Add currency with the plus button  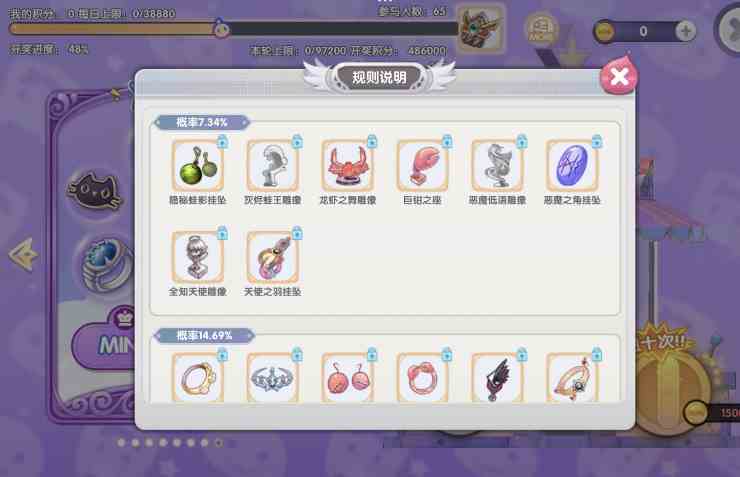point(685,31)
